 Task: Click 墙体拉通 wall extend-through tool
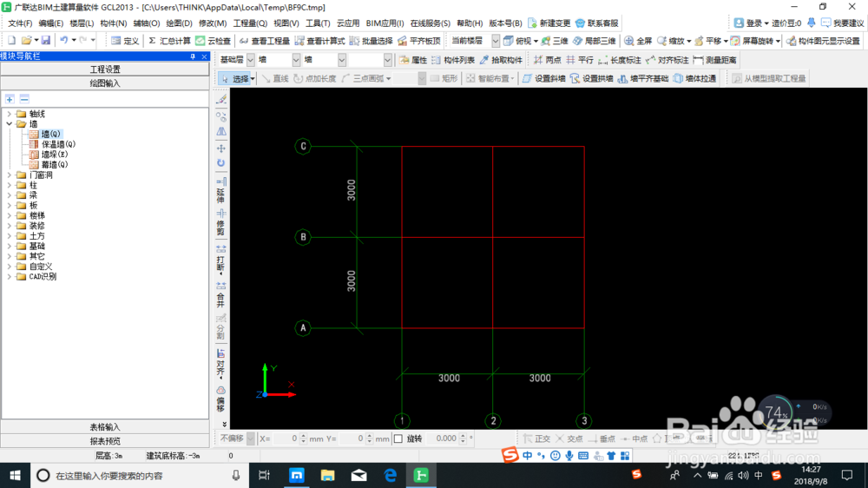pos(694,79)
